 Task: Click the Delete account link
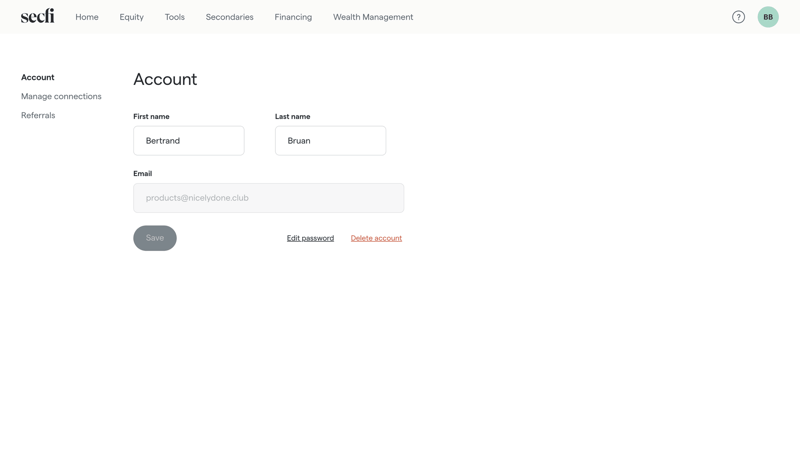click(x=377, y=238)
